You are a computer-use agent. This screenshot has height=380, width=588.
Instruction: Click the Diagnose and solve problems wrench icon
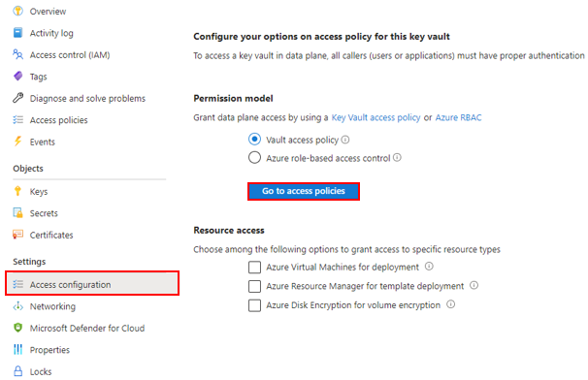[18, 98]
